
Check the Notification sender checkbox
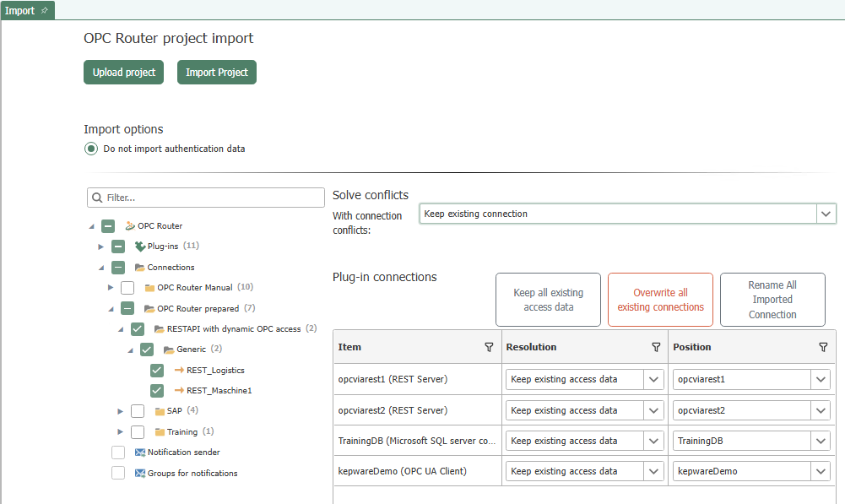tap(118, 453)
